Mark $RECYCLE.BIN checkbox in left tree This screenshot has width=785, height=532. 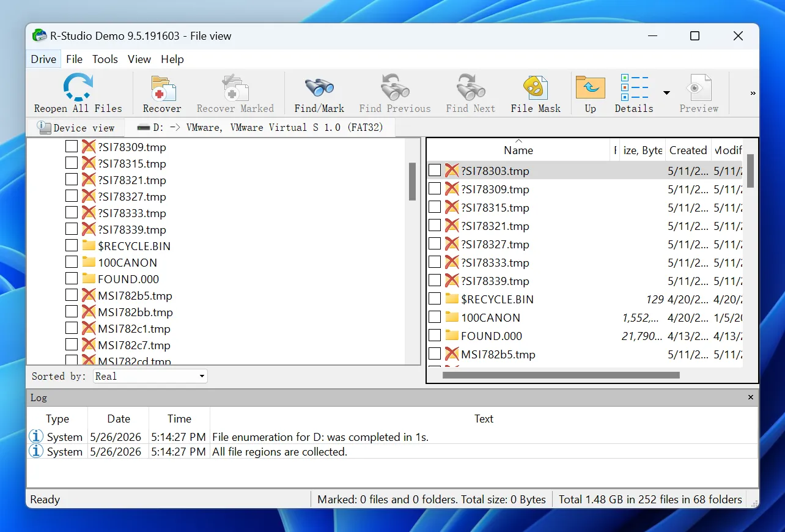tap(72, 246)
